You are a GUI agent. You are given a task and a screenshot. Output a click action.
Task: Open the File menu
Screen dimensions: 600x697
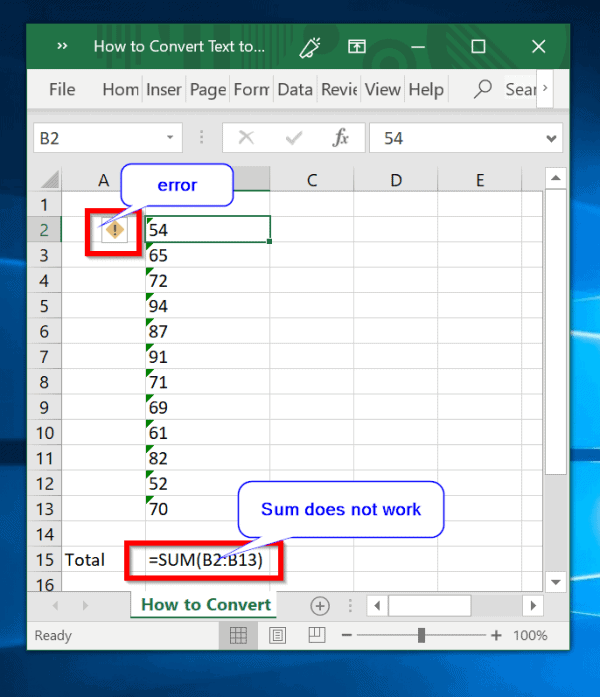(x=62, y=89)
